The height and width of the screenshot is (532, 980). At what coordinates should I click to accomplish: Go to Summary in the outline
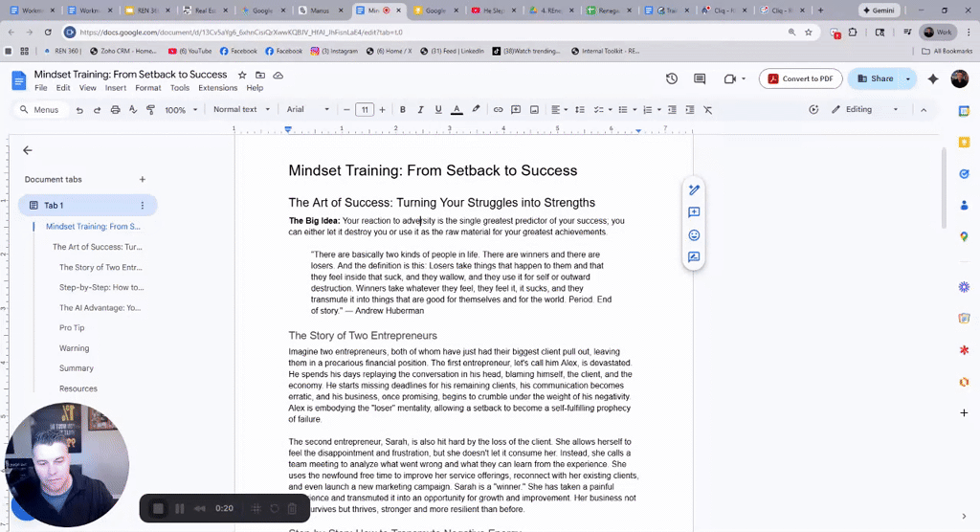click(77, 368)
